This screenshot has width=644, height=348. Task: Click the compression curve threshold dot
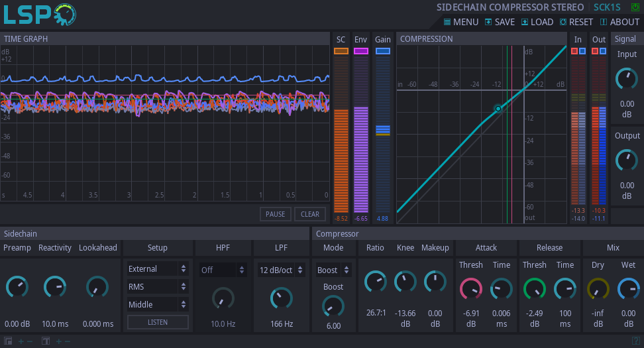click(x=498, y=109)
